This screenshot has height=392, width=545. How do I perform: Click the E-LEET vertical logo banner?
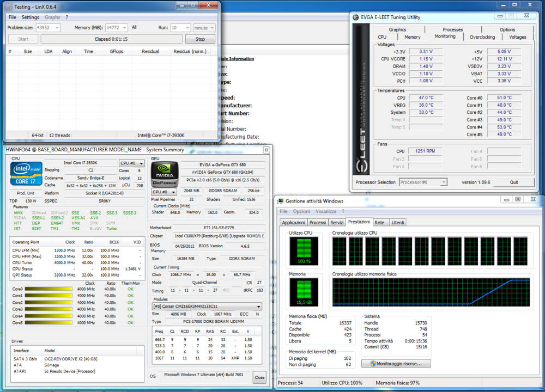pos(361,99)
